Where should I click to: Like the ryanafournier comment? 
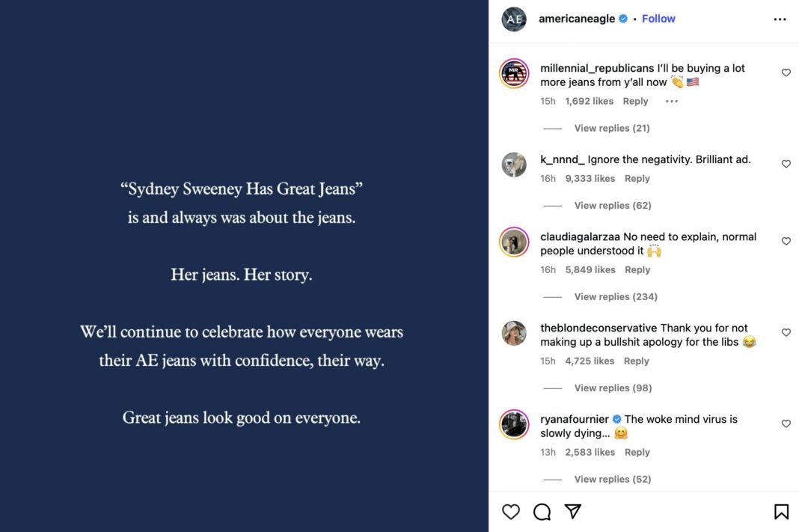(x=786, y=424)
